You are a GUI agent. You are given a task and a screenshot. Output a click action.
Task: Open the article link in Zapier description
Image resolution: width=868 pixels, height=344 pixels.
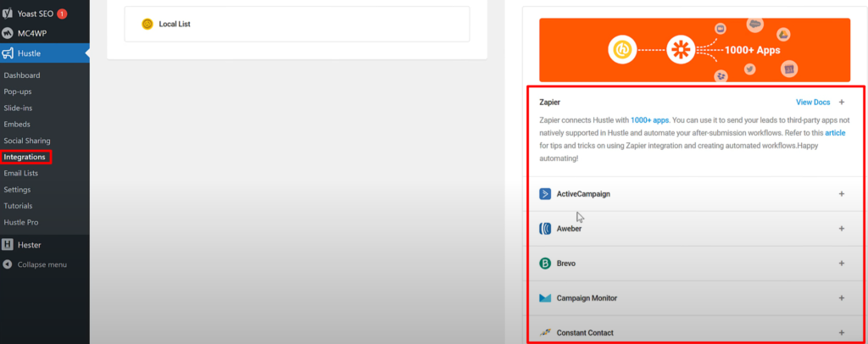835,133
